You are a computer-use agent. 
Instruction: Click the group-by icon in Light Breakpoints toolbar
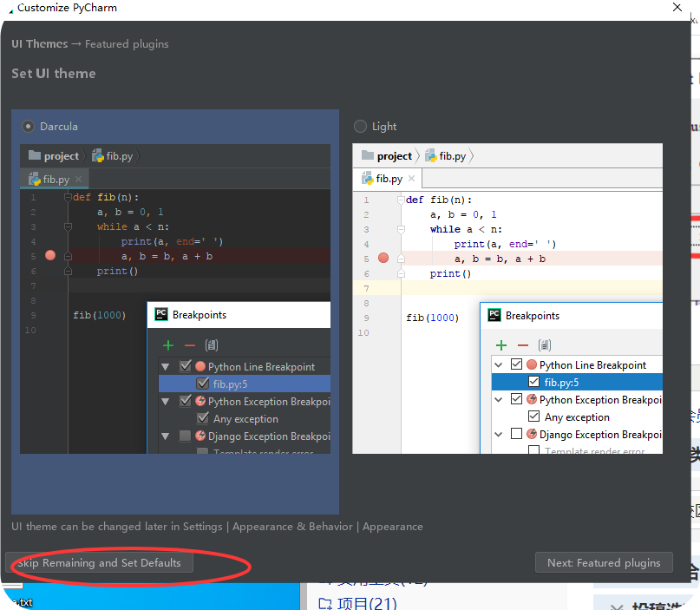544,345
